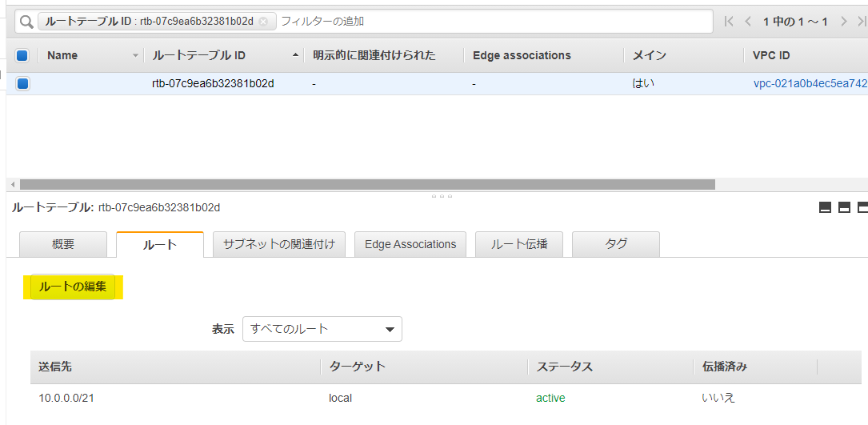Screen dimensions: 868x425
Task: Select the 10.0.0.0/21 destination cell
Action: point(66,398)
